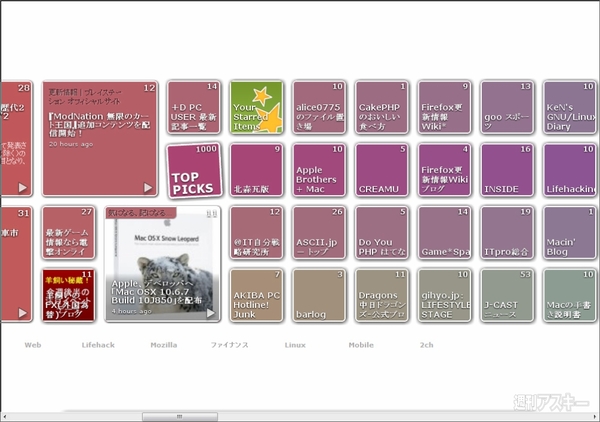Open the barlog feed tile
600x422 pixels.
tap(319, 295)
